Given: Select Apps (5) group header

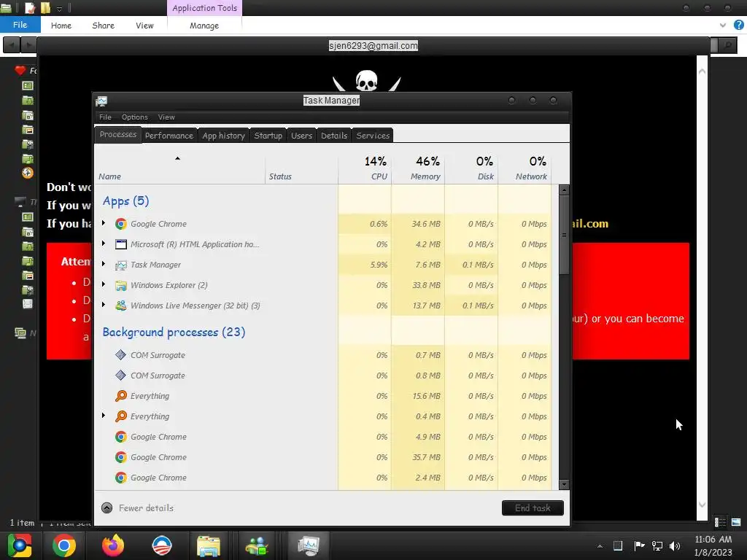Looking at the screenshot, I should pos(125,201).
